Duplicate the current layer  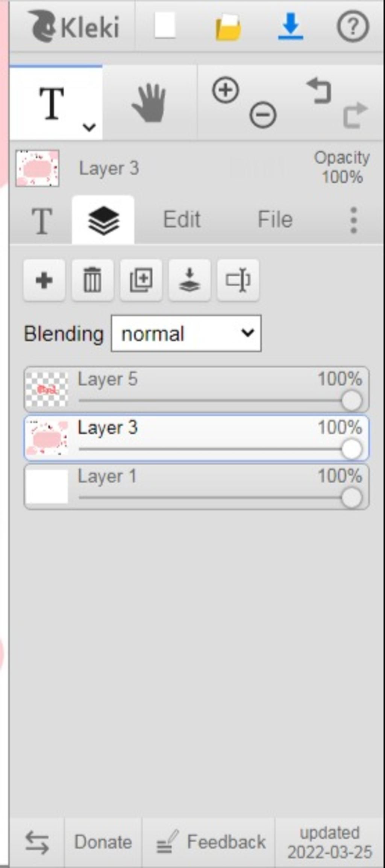tap(141, 280)
